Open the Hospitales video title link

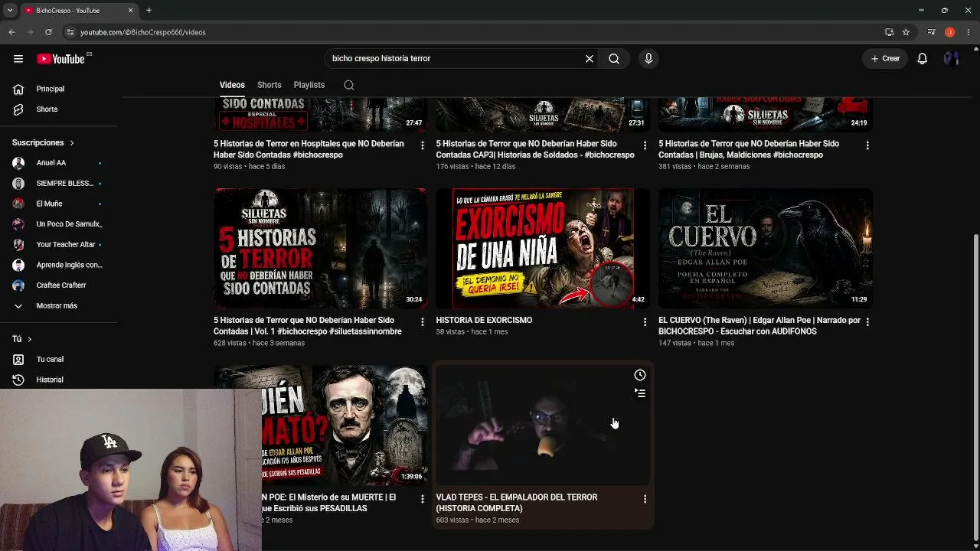pyautogui.click(x=309, y=149)
